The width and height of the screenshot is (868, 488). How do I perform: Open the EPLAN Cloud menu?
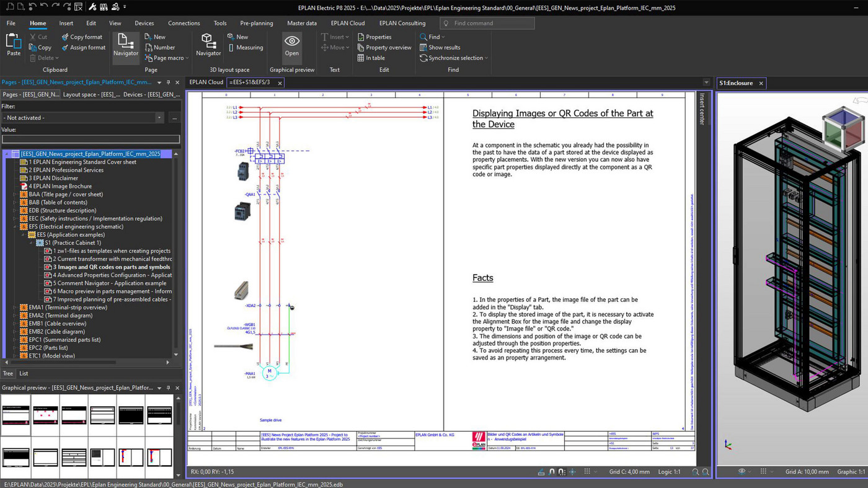point(347,23)
